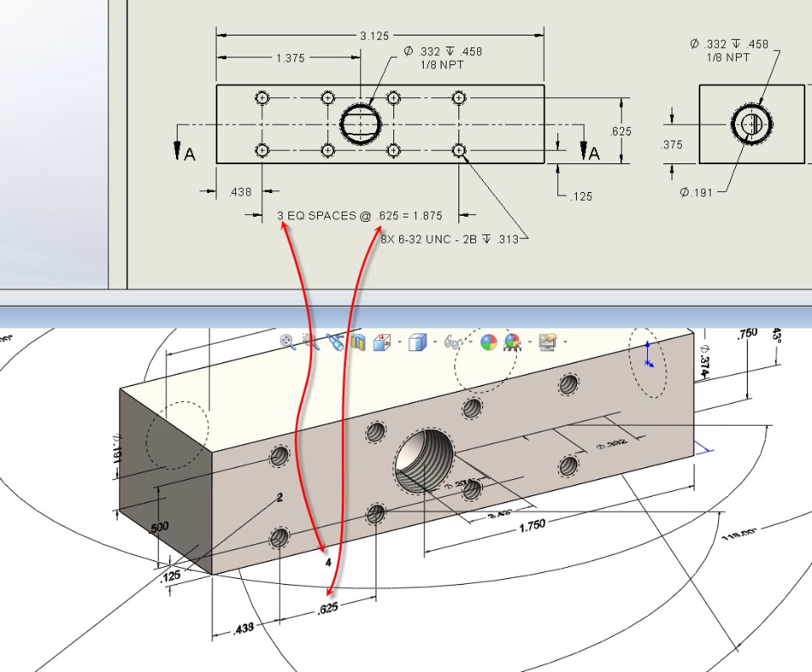Click the ∅.191 callout in the side drawing view

point(696,193)
